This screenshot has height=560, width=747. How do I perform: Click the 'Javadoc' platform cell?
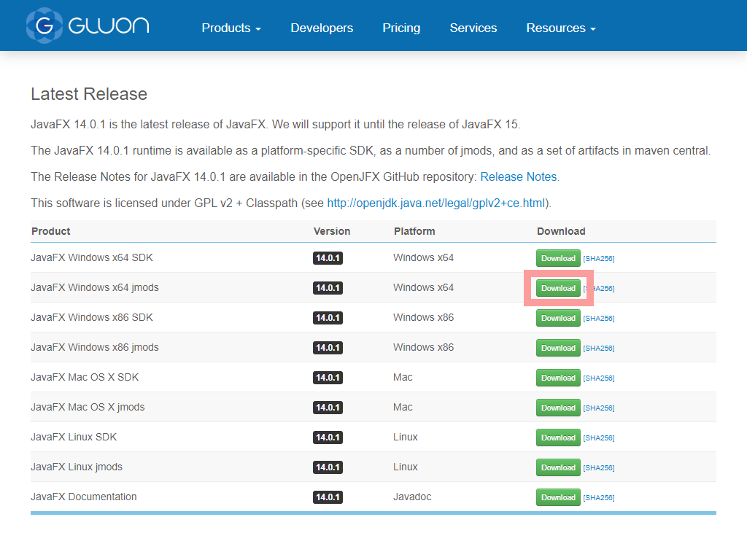[412, 497]
